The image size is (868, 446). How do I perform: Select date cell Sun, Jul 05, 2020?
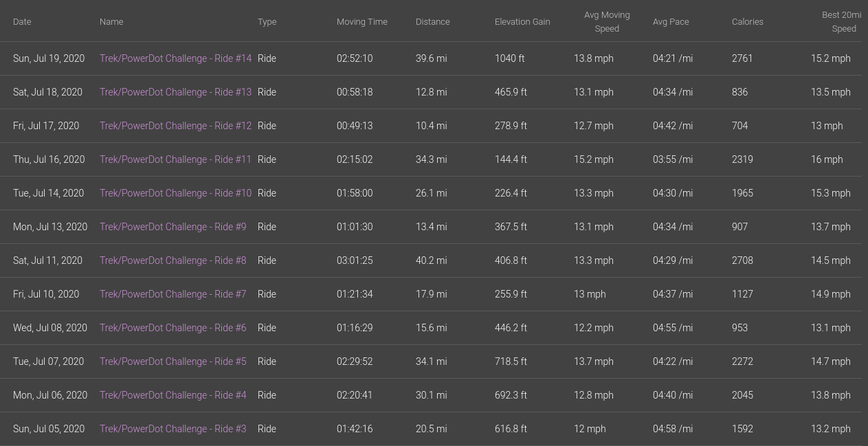tap(49, 429)
